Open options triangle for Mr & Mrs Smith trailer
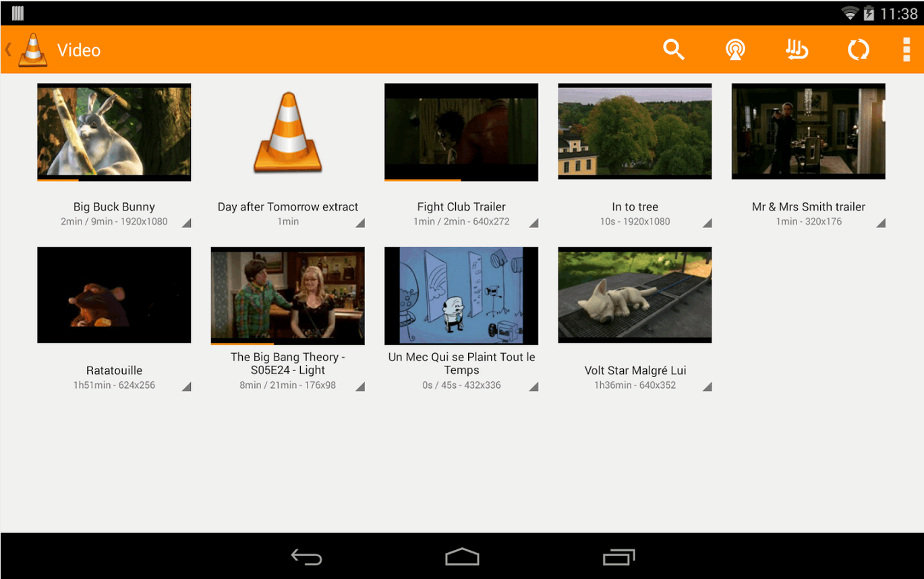Image resolution: width=924 pixels, height=579 pixels. pos(880,223)
